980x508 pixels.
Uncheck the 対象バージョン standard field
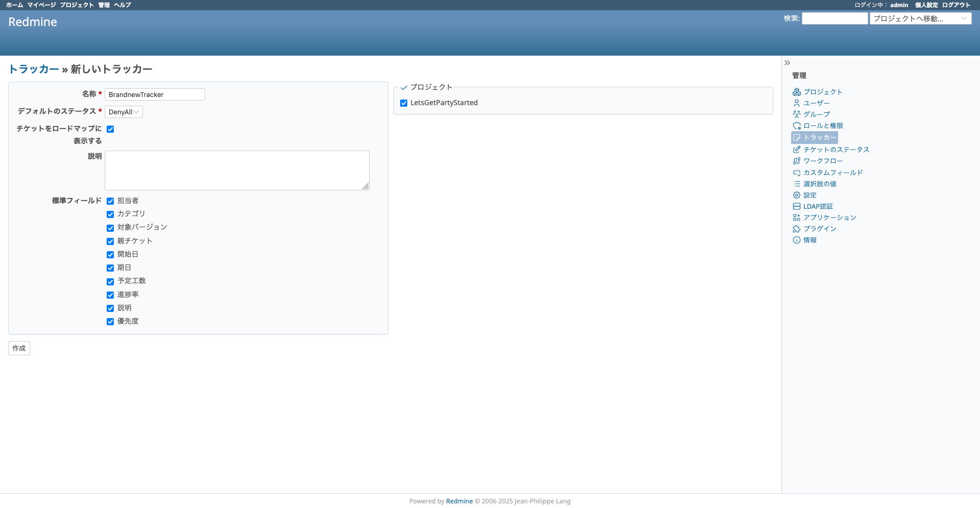tap(110, 228)
